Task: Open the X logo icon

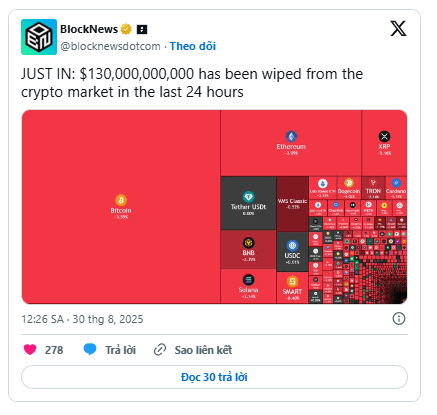Action: 398,29
